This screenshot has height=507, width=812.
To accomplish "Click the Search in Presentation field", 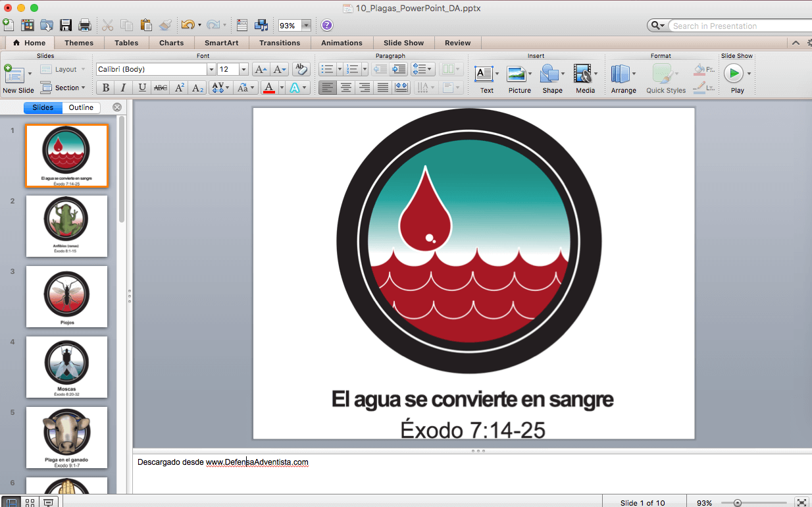I will [740, 26].
